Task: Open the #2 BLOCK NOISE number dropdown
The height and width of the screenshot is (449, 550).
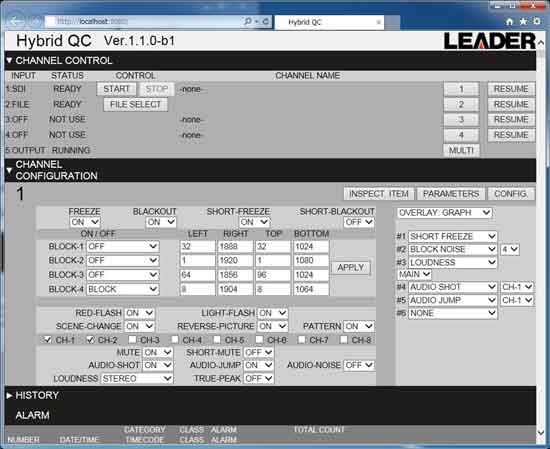Action: coord(510,249)
